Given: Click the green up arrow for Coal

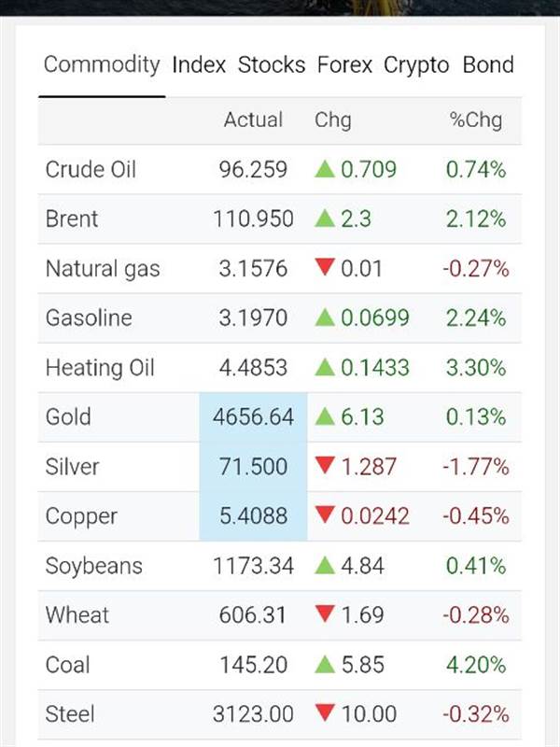Looking at the screenshot, I should (325, 665).
